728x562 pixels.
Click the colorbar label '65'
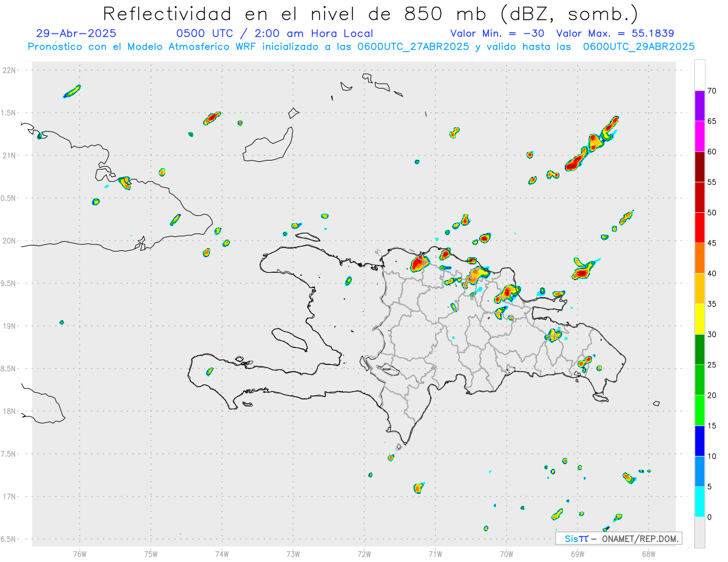pyautogui.click(x=712, y=121)
